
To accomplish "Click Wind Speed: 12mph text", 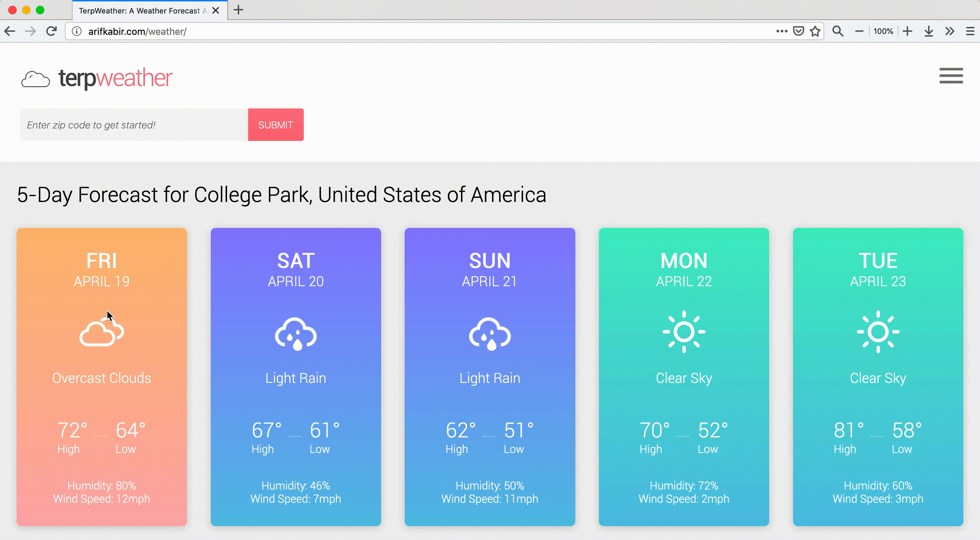I will coord(102,499).
